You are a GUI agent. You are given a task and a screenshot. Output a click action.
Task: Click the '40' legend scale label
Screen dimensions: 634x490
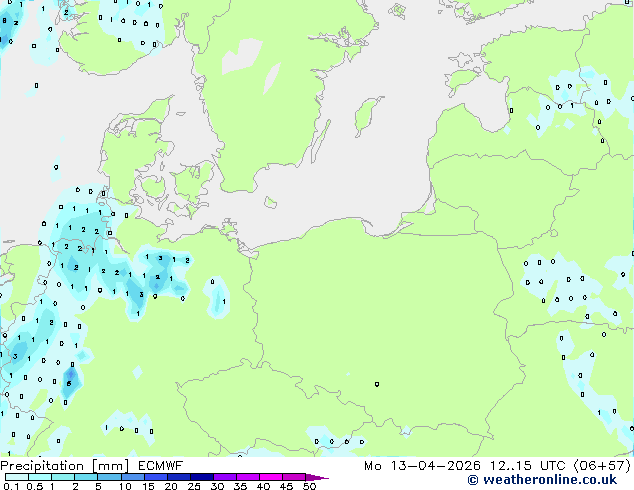[263, 486]
